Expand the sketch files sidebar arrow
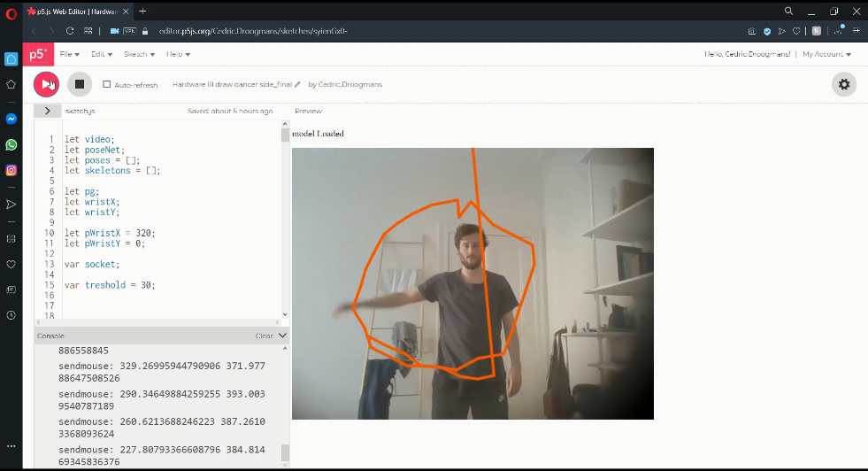This screenshot has height=471, width=868. [x=47, y=112]
